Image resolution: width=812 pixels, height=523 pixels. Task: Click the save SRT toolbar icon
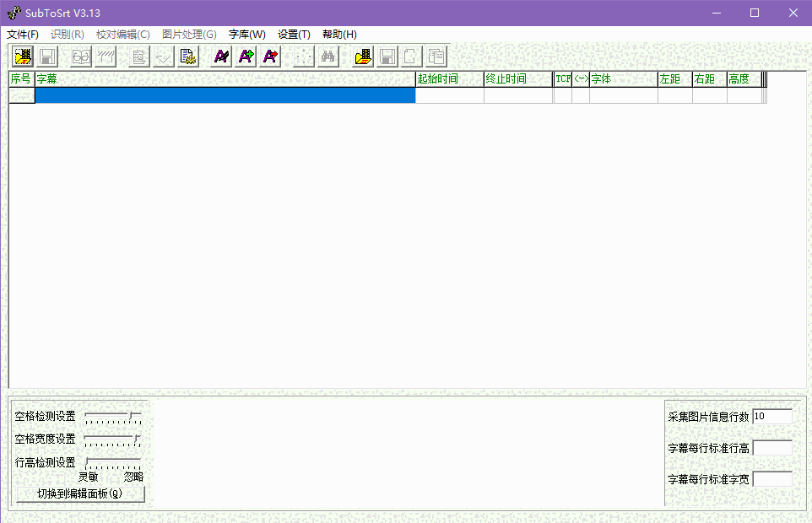pyautogui.click(x=46, y=56)
